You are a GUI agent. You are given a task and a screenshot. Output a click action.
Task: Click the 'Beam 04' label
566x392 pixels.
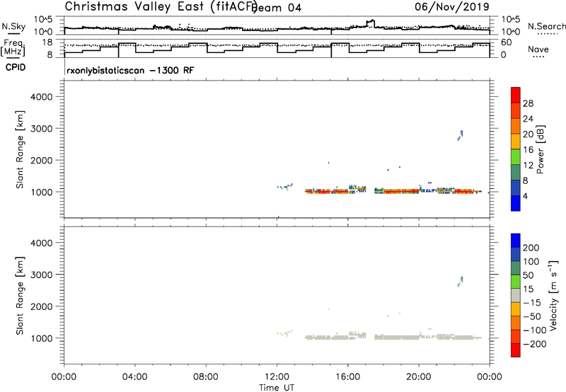(277, 8)
